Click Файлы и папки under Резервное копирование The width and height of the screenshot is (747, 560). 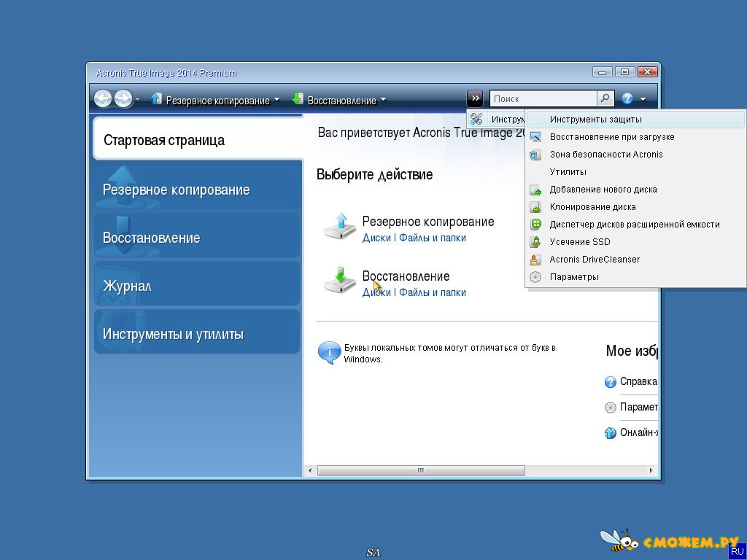point(433,238)
